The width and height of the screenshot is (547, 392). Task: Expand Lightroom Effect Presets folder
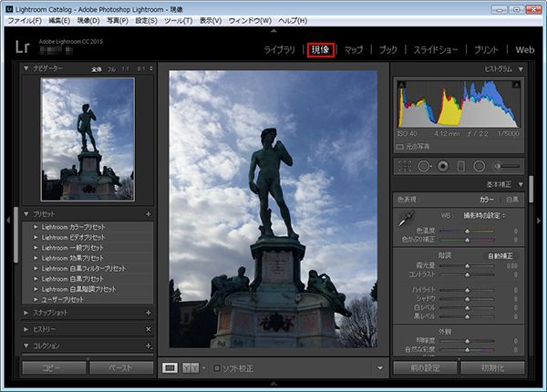[36, 258]
